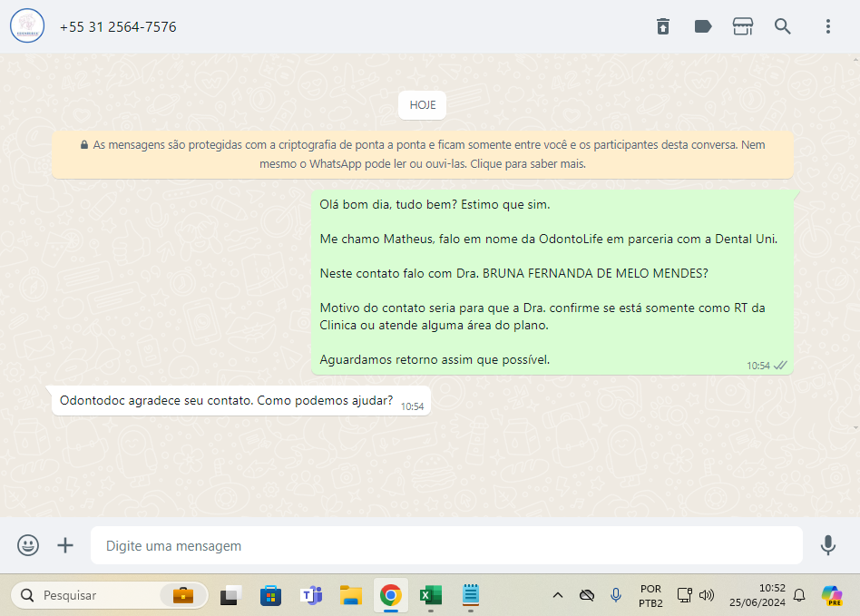Viewport: 860px width, 616px height.
Task: Switch to Excel in the taskbar
Action: click(x=431, y=595)
